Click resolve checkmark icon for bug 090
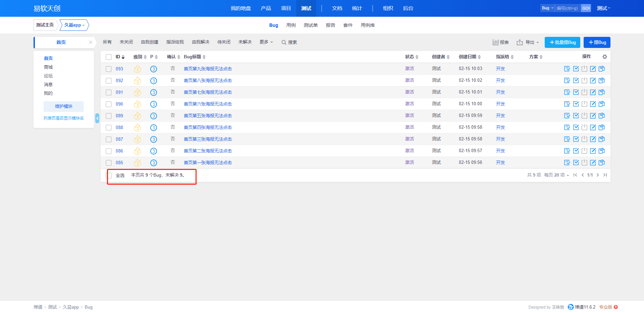The height and width of the screenshot is (314, 644). pyautogui.click(x=576, y=104)
